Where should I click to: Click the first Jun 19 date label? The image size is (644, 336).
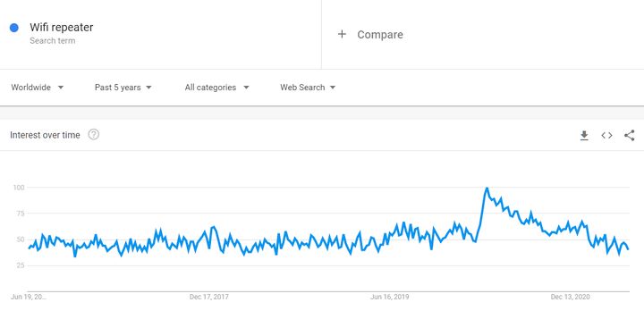29,297
